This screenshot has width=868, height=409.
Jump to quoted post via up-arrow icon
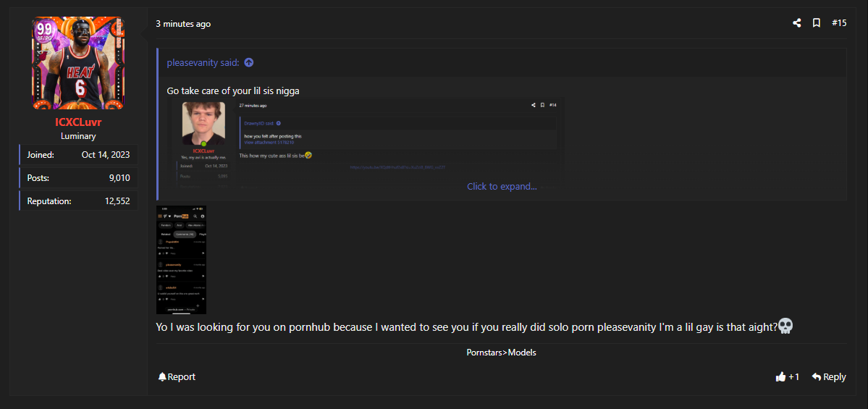tap(248, 62)
